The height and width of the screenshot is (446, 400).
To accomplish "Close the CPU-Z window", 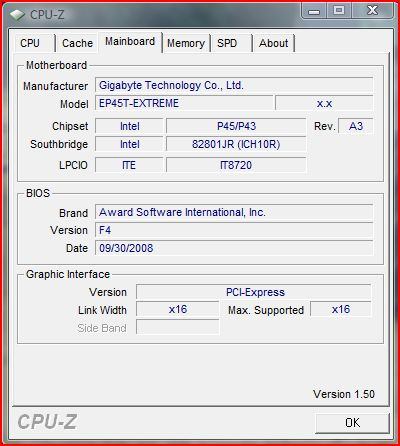I will 372,11.
